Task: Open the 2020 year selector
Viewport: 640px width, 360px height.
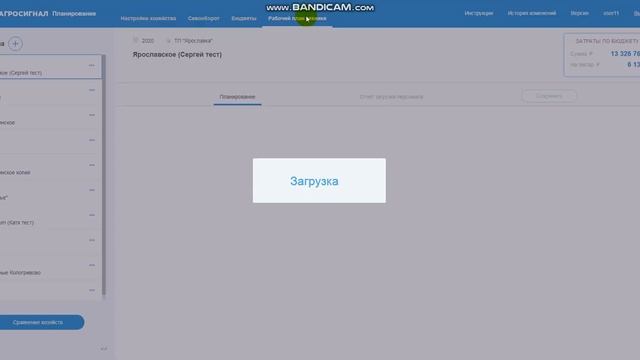Action: (144, 41)
